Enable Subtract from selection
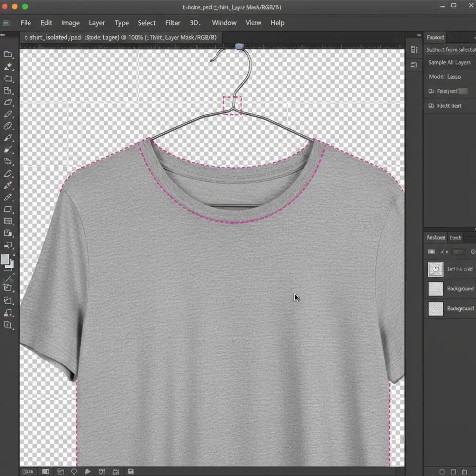This screenshot has height=476, width=476. coord(450,49)
